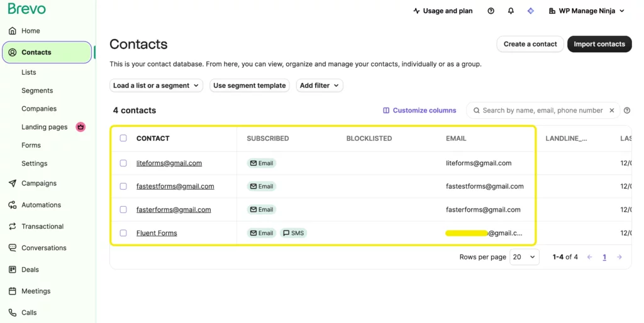Click help icon next to search box
Screen dimensions: 644x323
(627, 111)
